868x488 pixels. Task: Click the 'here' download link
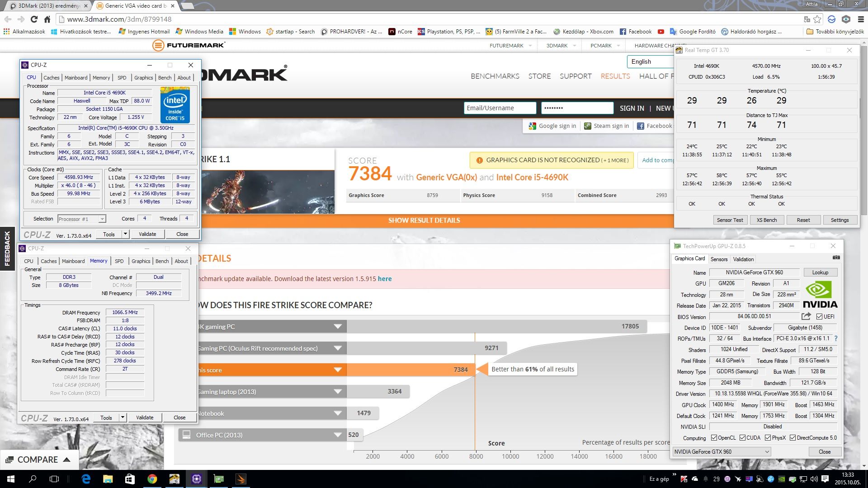[x=385, y=279]
